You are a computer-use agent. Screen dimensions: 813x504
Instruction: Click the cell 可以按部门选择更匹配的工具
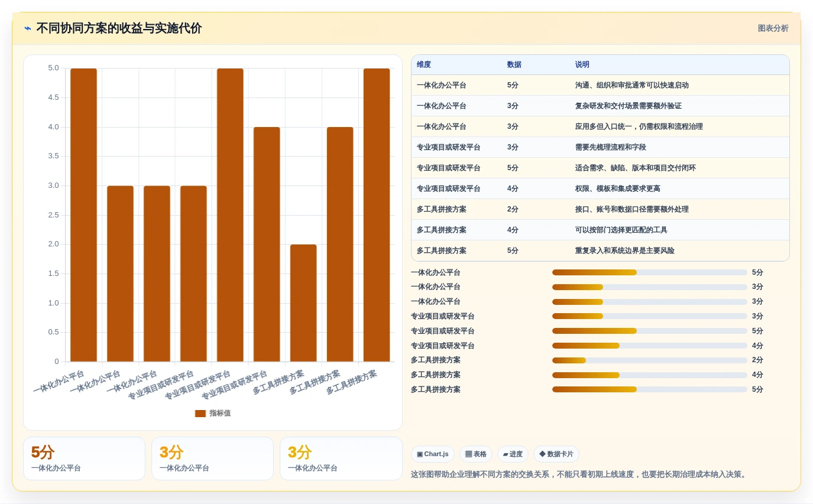tap(621, 230)
